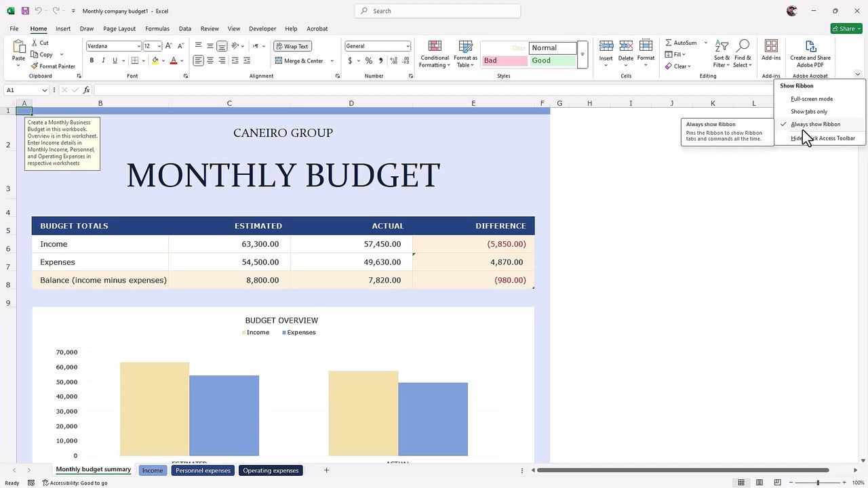Open the Income sheet tab
868x488 pixels.
153,470
